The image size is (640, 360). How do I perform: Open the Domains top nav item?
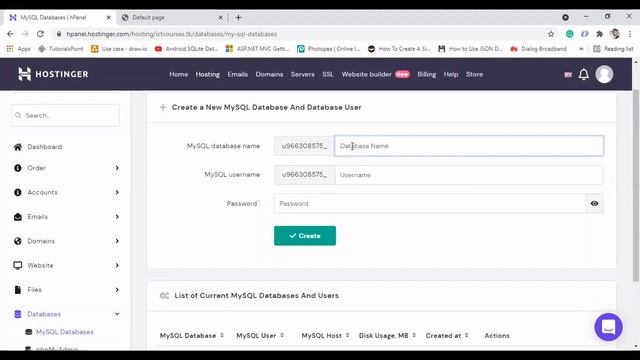[269, 74]
